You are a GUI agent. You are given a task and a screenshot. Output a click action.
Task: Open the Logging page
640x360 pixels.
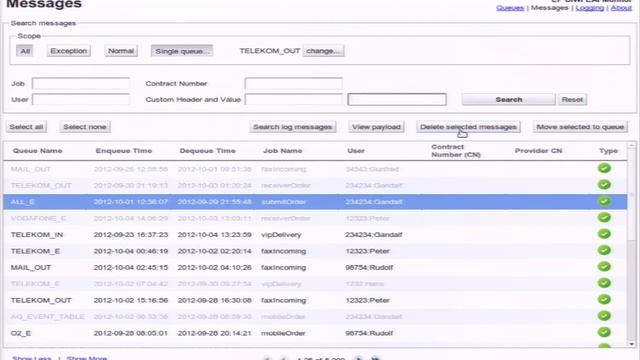pos(590,8)
